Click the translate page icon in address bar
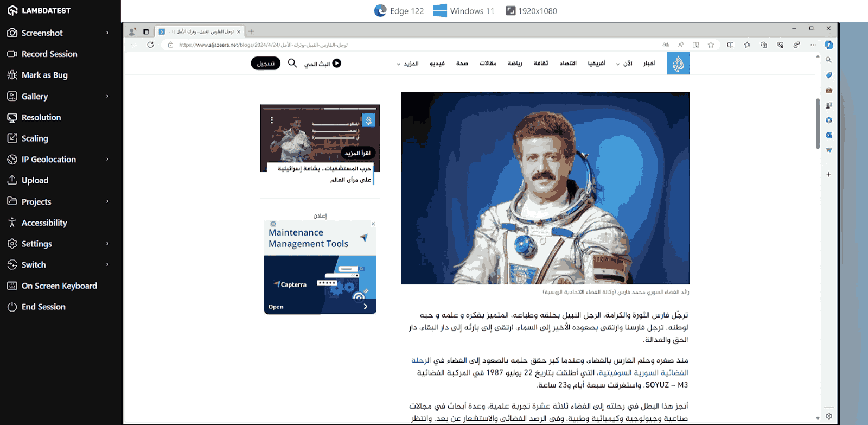This screenshot has height=425, width=868. [666, 45]
